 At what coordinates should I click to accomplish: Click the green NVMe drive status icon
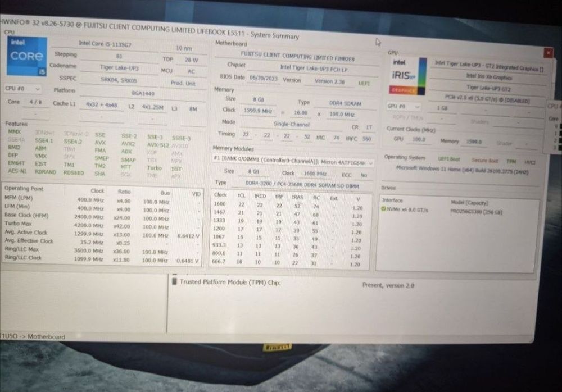point(383,209)
